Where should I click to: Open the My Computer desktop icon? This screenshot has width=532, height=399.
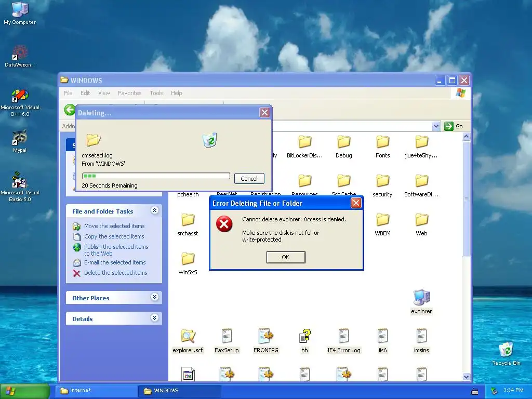coord(20,13)
